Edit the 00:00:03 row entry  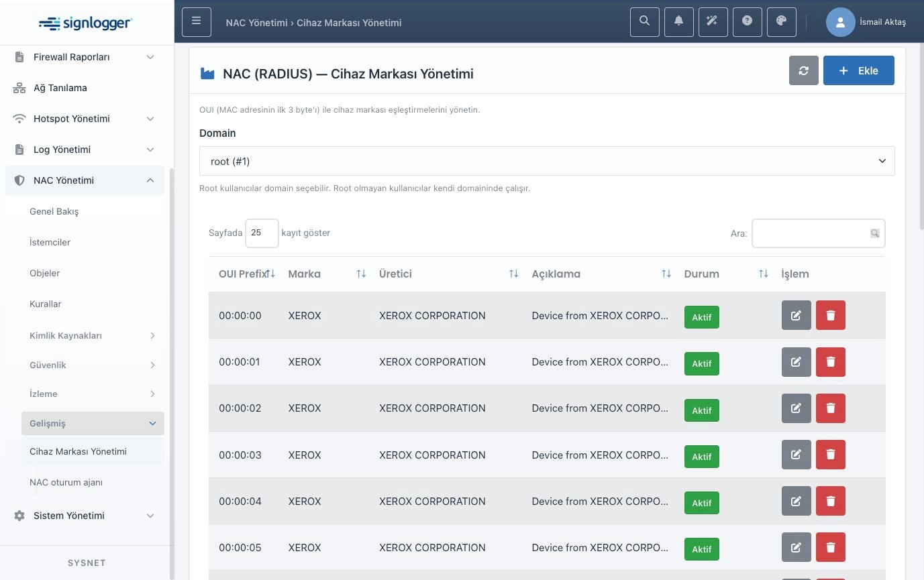click(x=797, y=455)
